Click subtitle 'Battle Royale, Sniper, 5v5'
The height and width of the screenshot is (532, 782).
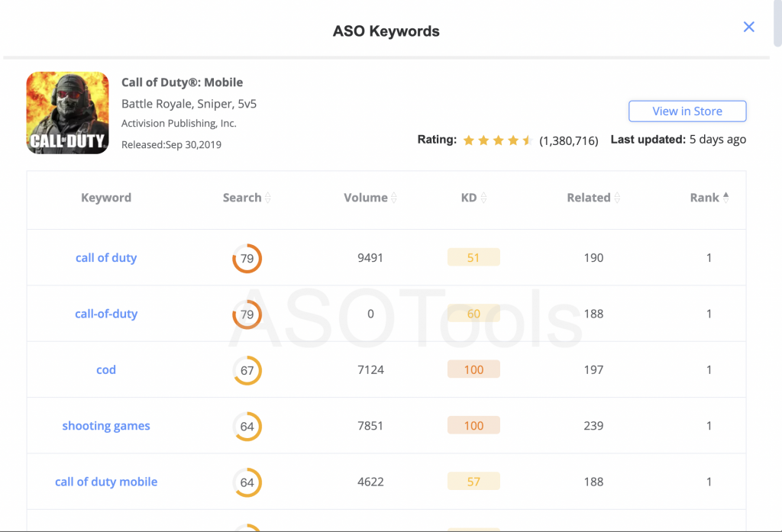[189, 104]
